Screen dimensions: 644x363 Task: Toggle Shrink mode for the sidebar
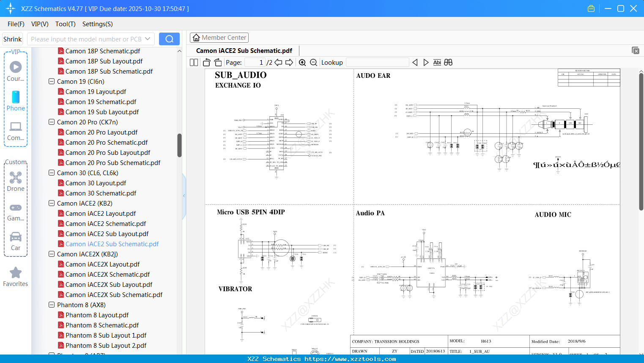pyautogui.click(x=12, y=38)
